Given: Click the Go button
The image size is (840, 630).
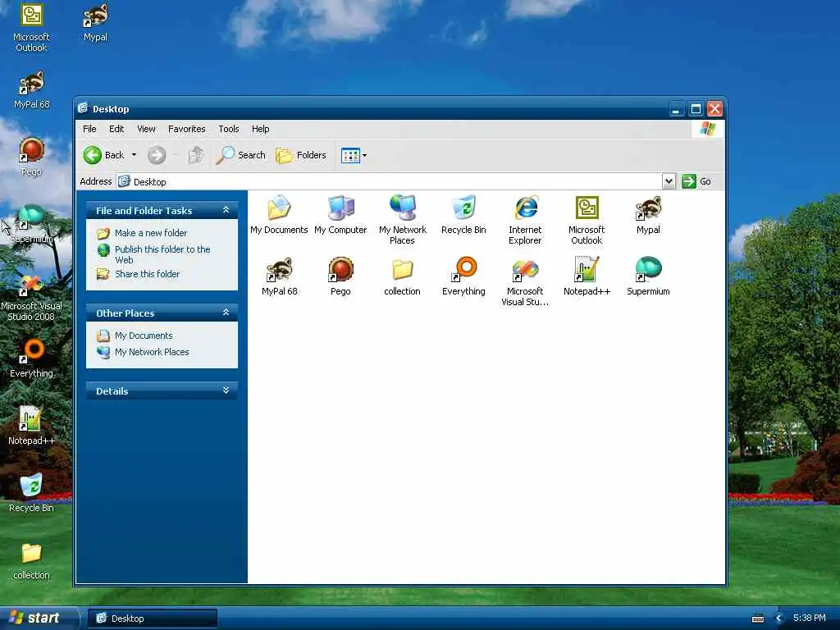Looking at the screenshot, I should (x=696, y=181).
